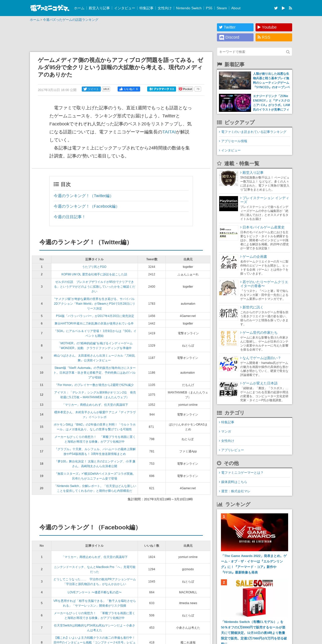
Task: Open the 「The Game Awards 2022」発表まとめ headline
Action: [254, 564]
